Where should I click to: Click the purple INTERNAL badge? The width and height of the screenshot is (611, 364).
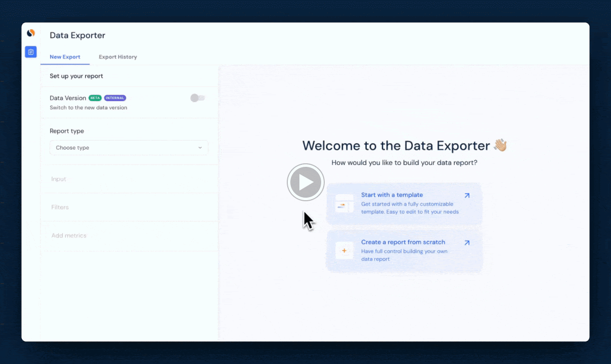point(115,98)
